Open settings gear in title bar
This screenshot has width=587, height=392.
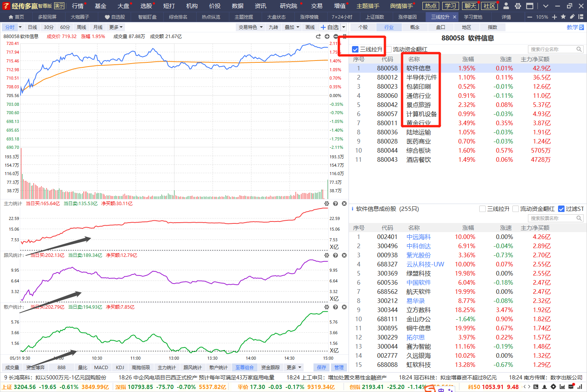518,6
